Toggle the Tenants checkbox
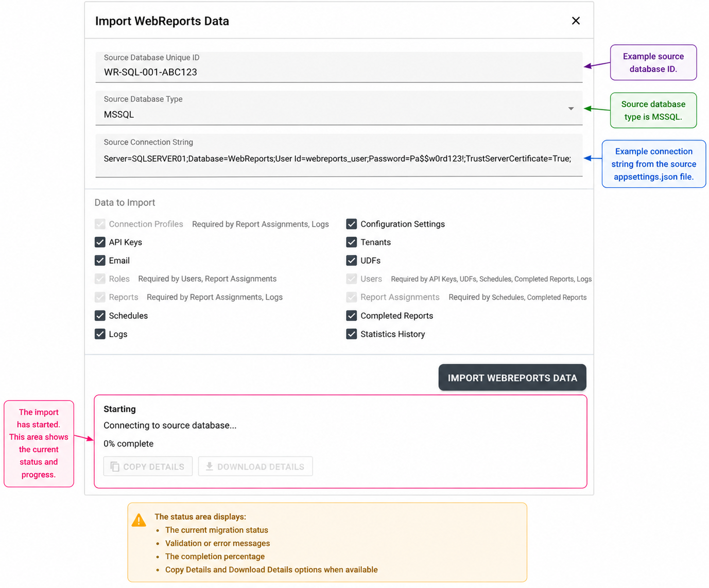The width and height of the screenshot is (709, 588). pyautogui.click(x=352, y=242)
